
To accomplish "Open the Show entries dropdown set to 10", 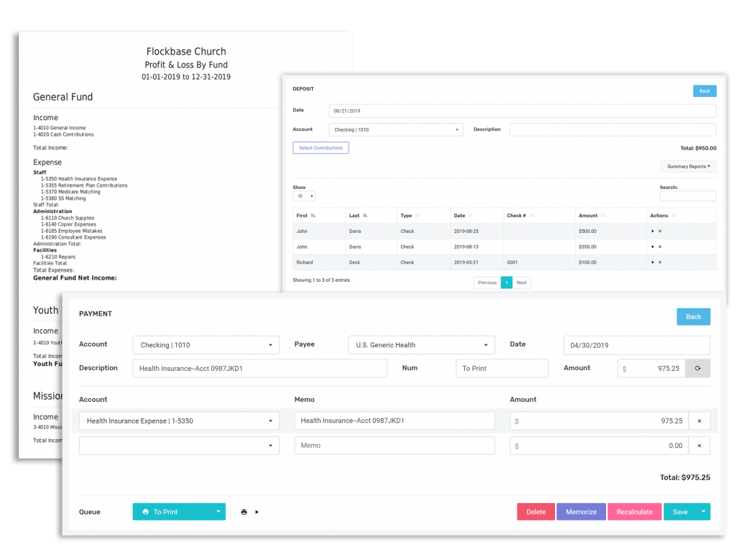I will click(x=304, y=196).
